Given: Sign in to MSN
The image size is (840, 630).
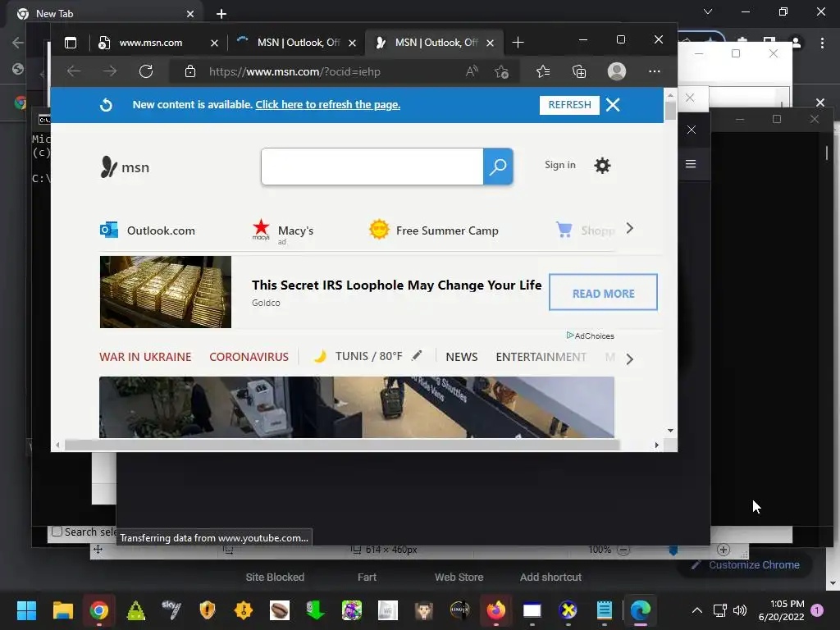Looking at the screenshot, I should (559, 165).
